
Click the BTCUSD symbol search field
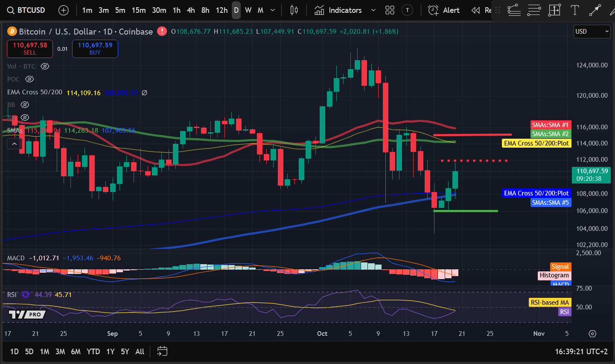coord(26,10)
